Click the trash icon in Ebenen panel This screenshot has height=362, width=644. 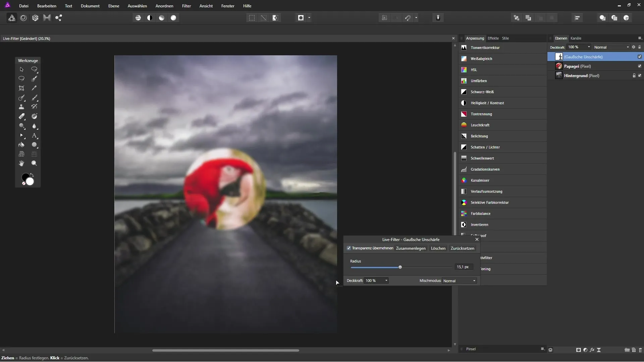coord(640,350)
